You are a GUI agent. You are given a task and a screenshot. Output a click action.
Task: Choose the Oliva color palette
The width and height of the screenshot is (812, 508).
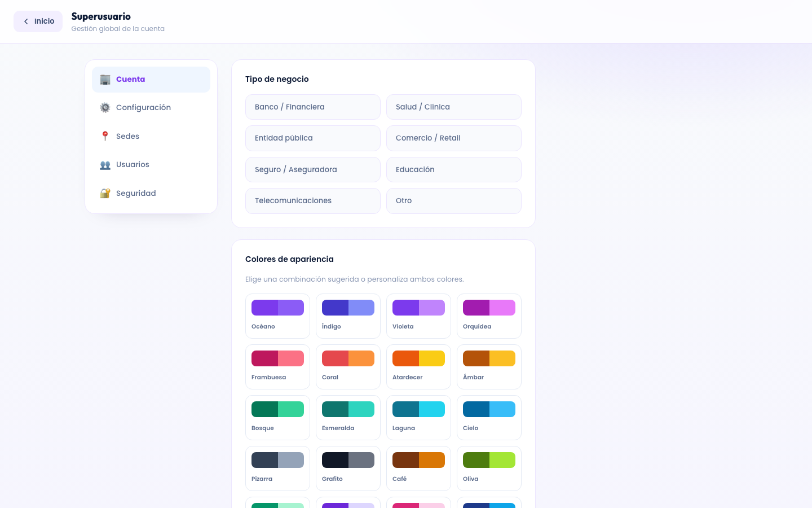pyautogui.click(x=489, y=468)
